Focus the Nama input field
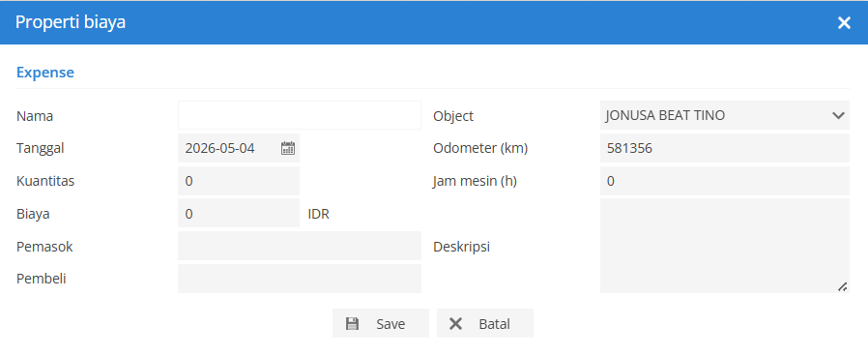This screenshot has width=868, height=356. 300,115
